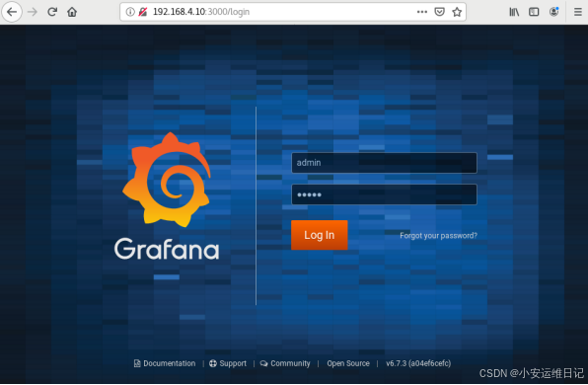Image resolution: width=588 pixels, height=385 pixels.
Task: Open the Documentation footer link
Action: tap(165, 363)
